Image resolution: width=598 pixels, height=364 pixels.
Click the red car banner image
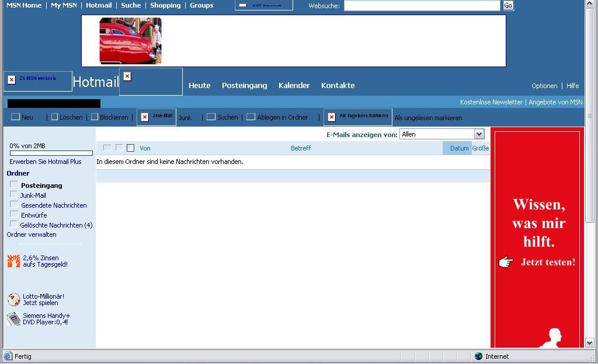pyautogui.click(x=130, y=41)
